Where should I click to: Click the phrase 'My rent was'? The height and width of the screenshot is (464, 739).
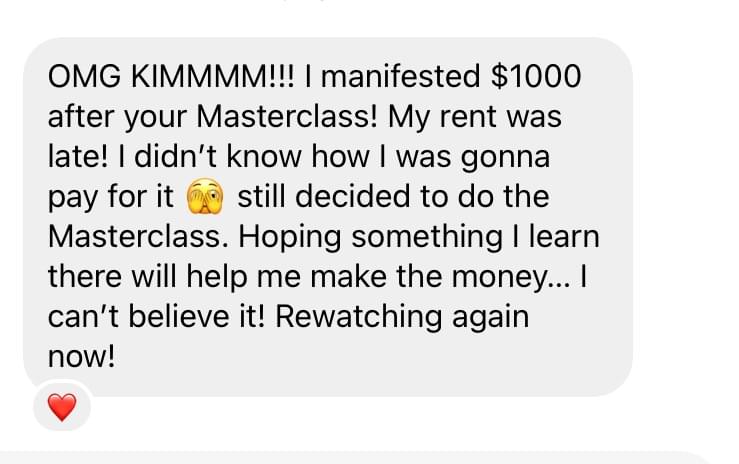tap(475, 116)
